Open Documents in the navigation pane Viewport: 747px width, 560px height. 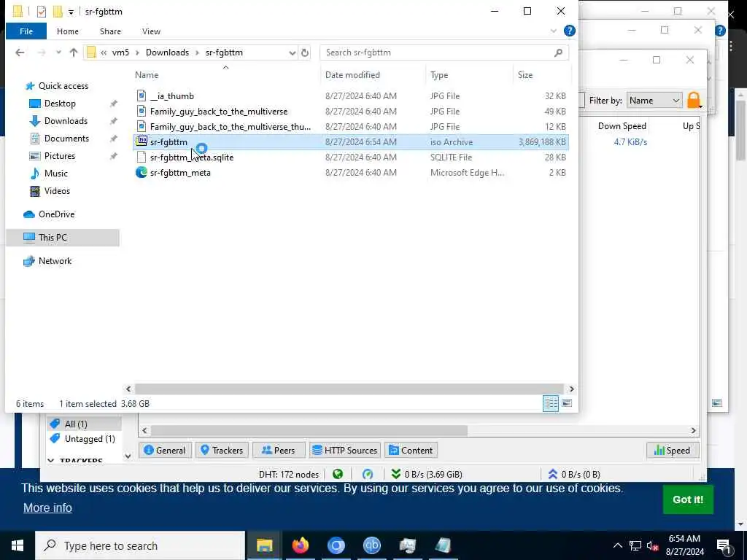tap(66, 139)
